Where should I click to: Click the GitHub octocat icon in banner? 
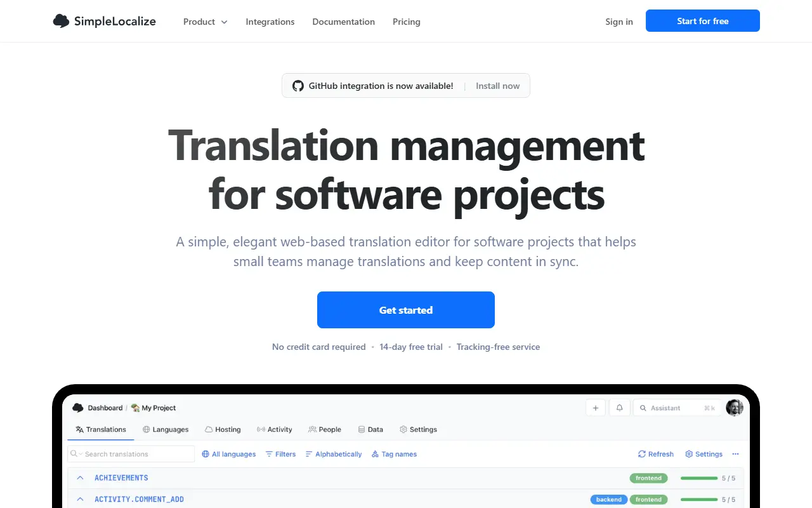coord(298,86)
